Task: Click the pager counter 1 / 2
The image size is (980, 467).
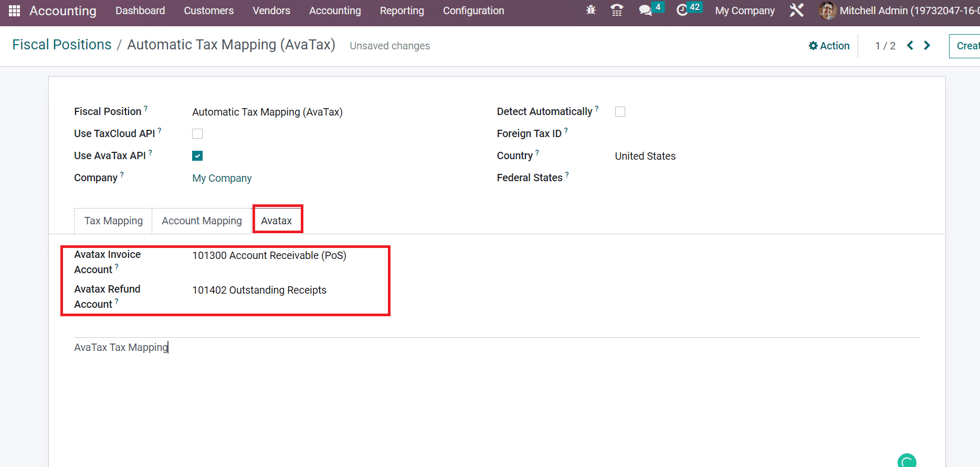Action: coord(885,46)
